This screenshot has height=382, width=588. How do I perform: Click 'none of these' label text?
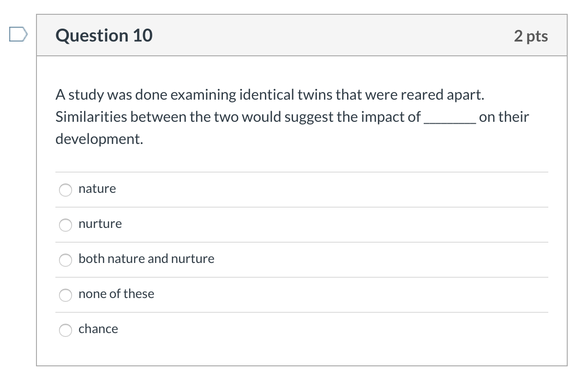(116, 293)
